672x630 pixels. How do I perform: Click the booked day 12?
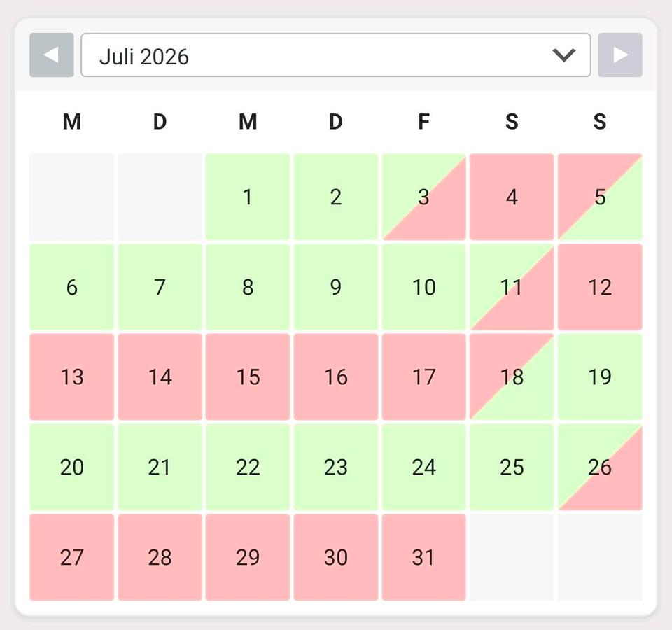click(600, 287)
